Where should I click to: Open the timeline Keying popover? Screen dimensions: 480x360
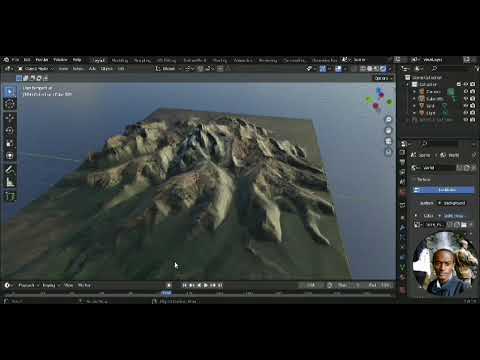(x=50, y=285)
